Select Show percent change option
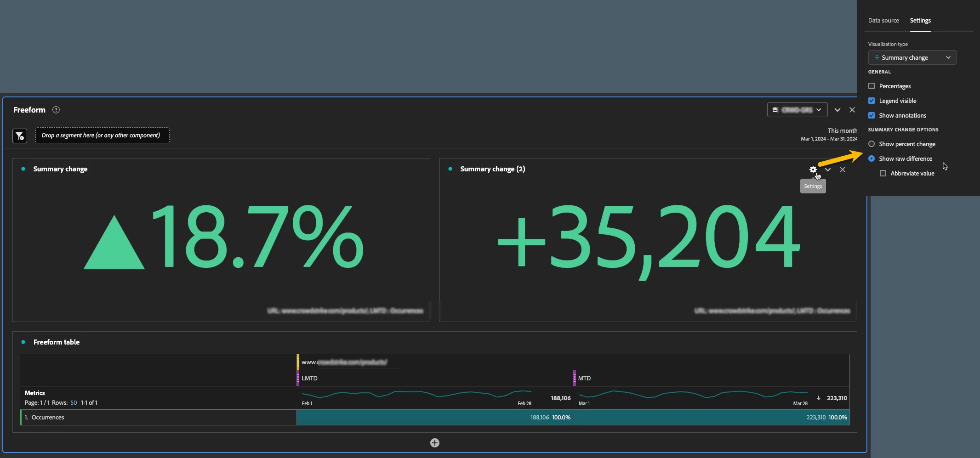Viewport: 980px width, 458px height. click(872, 144)
